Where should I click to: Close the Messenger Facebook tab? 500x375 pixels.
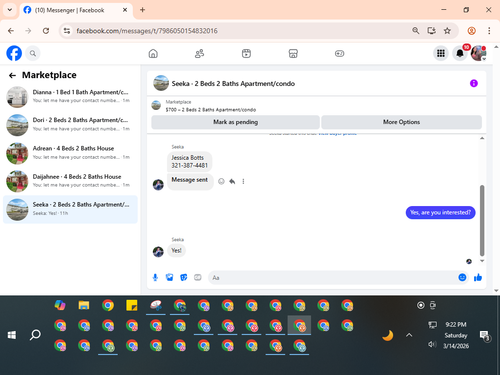[125, 10]
